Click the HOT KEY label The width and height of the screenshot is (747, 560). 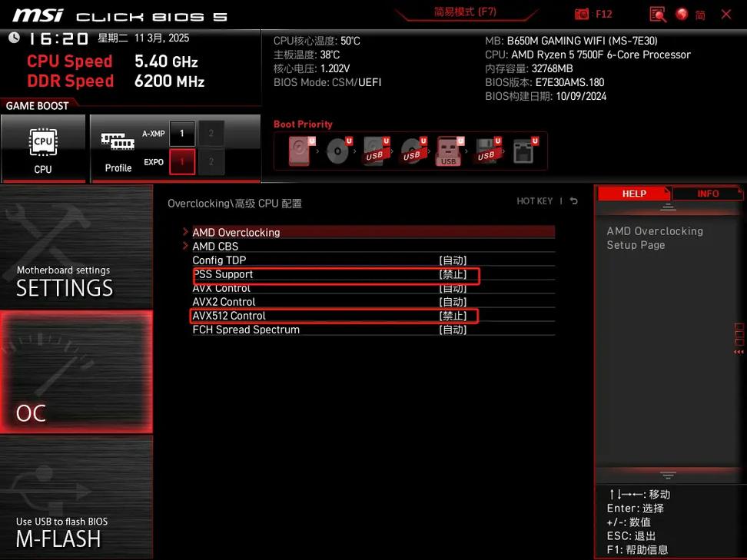(534, 201)
